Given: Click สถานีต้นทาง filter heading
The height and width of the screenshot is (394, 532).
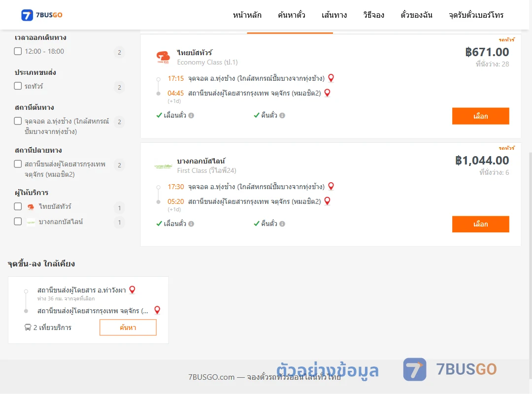Looking at the screenshot, I should point(34,107).
